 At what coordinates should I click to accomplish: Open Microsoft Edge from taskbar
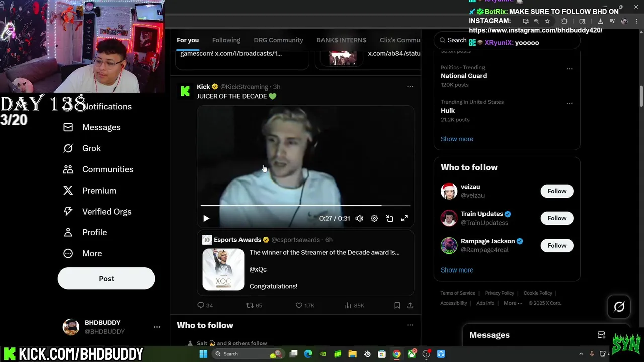tap(308, 354)
